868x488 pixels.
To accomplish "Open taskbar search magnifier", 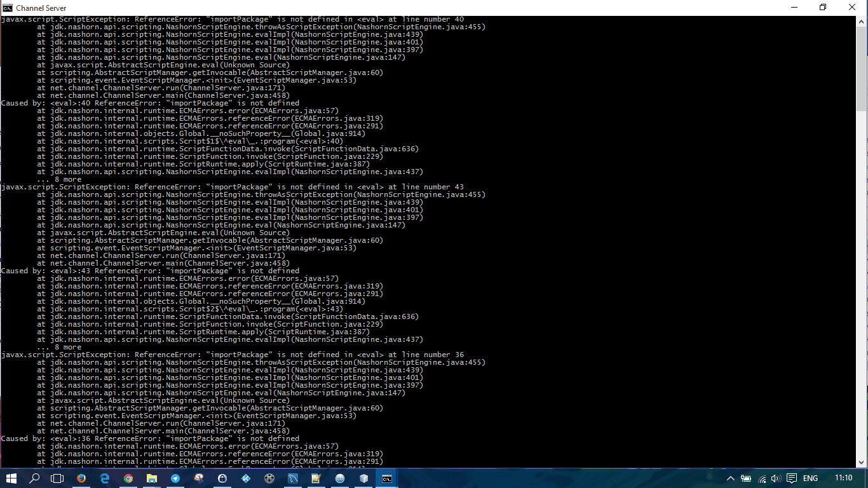I will 34,478.
